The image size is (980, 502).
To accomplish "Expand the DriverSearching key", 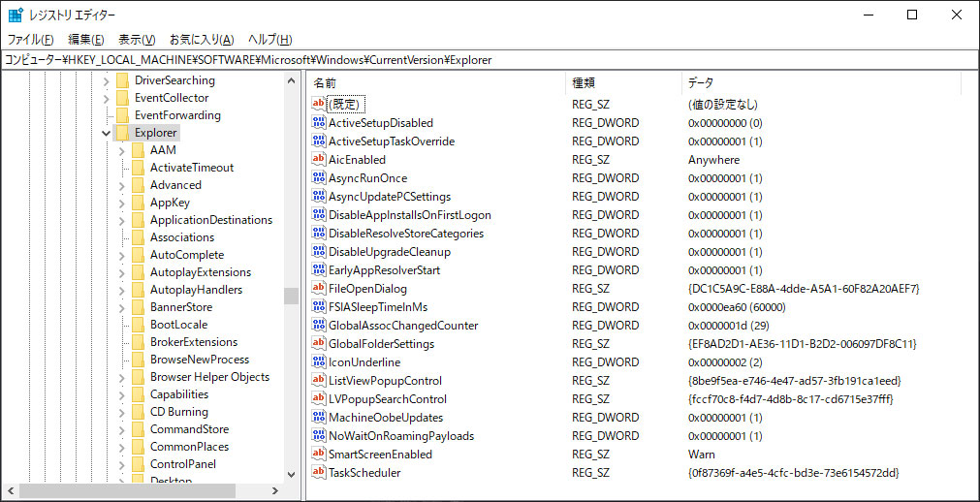I will (x=107, y=80).
